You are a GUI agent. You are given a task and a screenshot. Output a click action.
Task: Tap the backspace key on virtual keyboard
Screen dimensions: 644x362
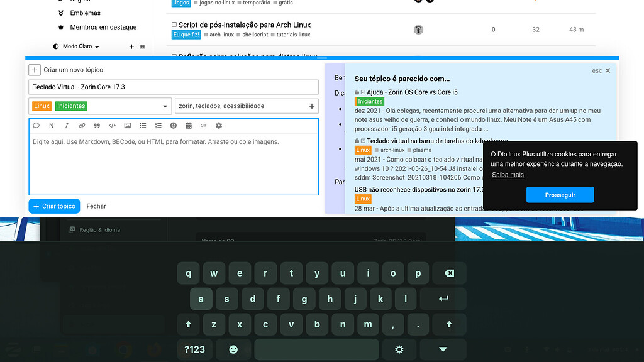pos(449,273)
